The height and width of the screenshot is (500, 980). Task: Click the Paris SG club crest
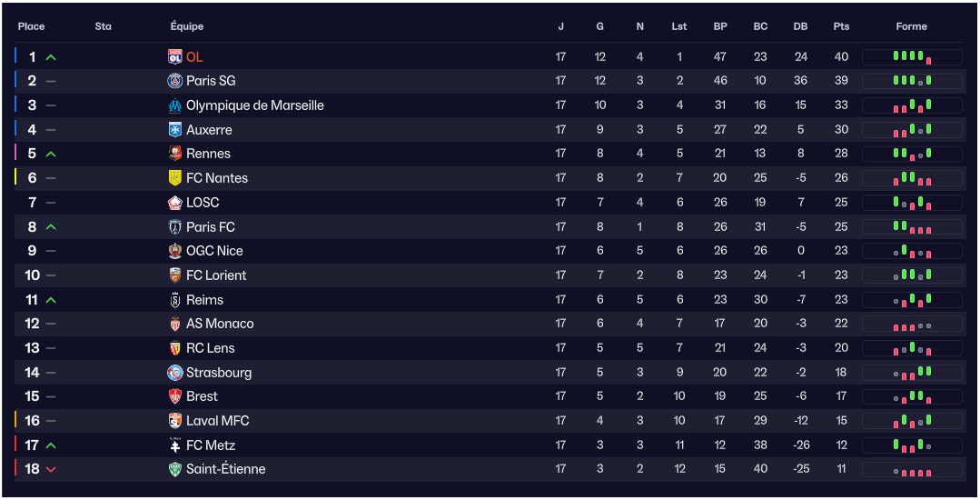(175, 81)
